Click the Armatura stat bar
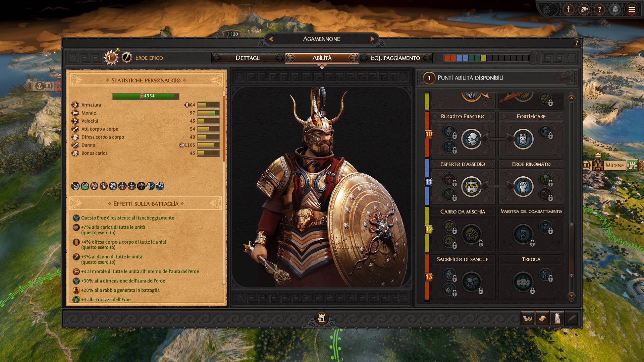 (x=208, y=105)
